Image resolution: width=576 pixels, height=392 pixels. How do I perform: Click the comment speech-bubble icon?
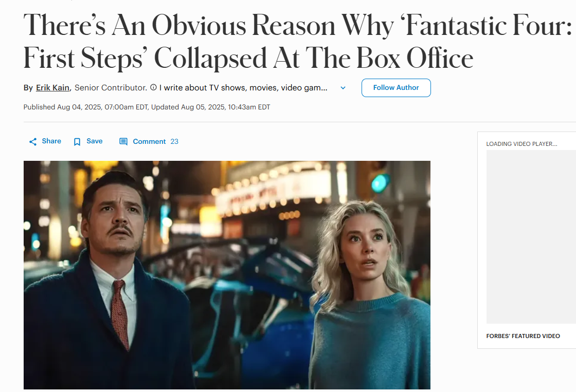pos(123,142)
